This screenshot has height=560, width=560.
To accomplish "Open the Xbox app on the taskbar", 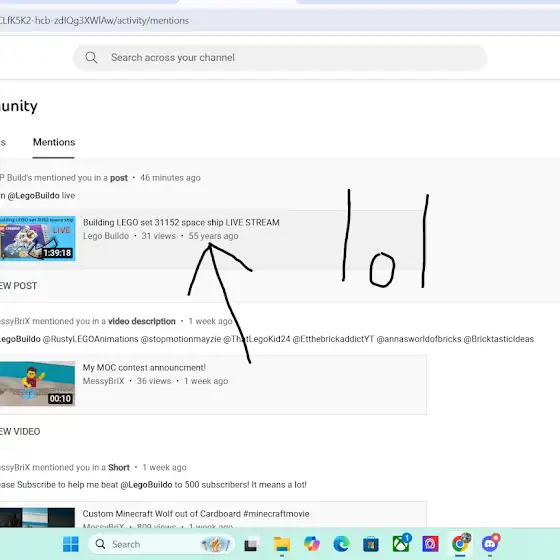I will [x=401, y=544].
